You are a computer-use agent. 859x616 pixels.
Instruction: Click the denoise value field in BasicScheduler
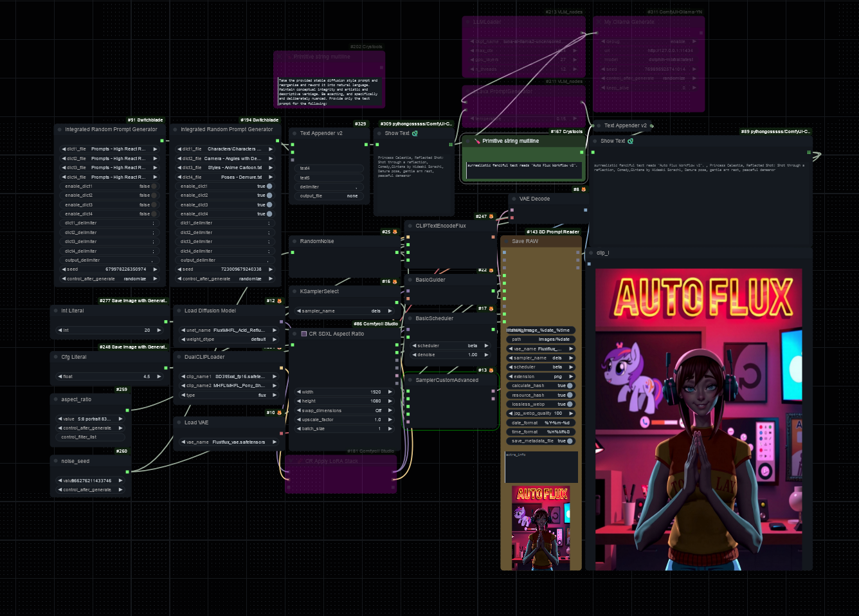pyautogui.click(x=451, y=355)
